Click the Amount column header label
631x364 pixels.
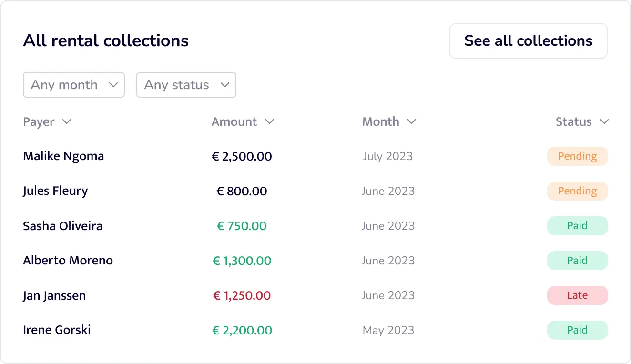pos(234,122)
